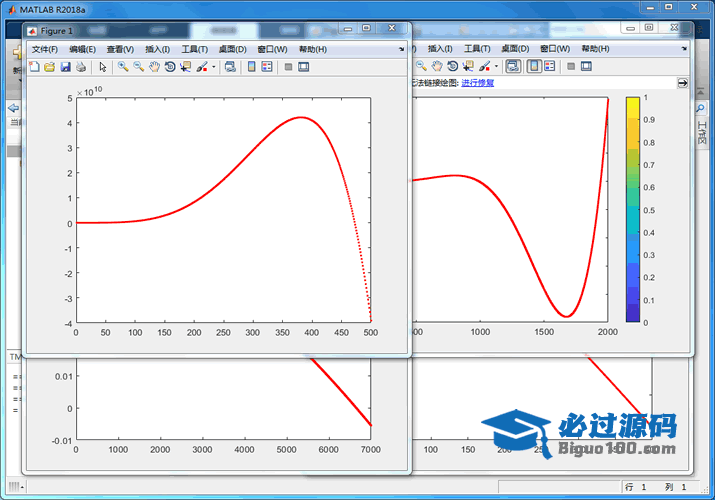715x500 pixels.
Task: Open 工具(T) menu in background figure
Action: [477, 49]
